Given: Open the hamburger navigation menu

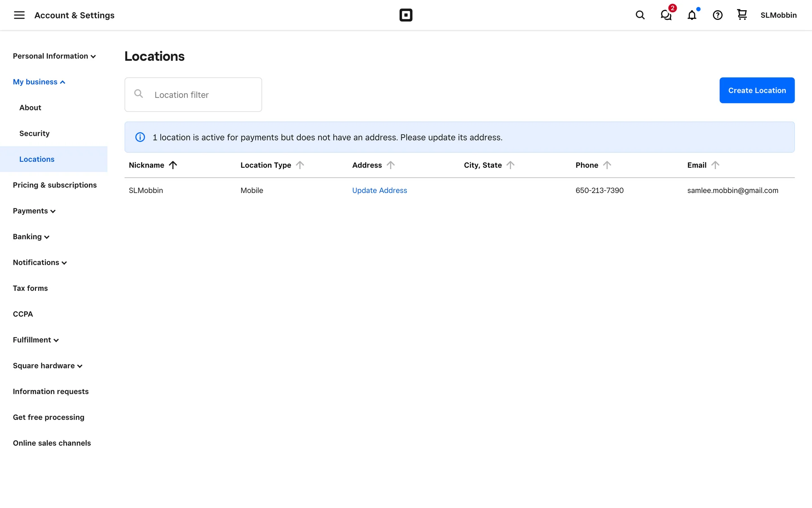Looking at the screenshot, I should 19,15.
